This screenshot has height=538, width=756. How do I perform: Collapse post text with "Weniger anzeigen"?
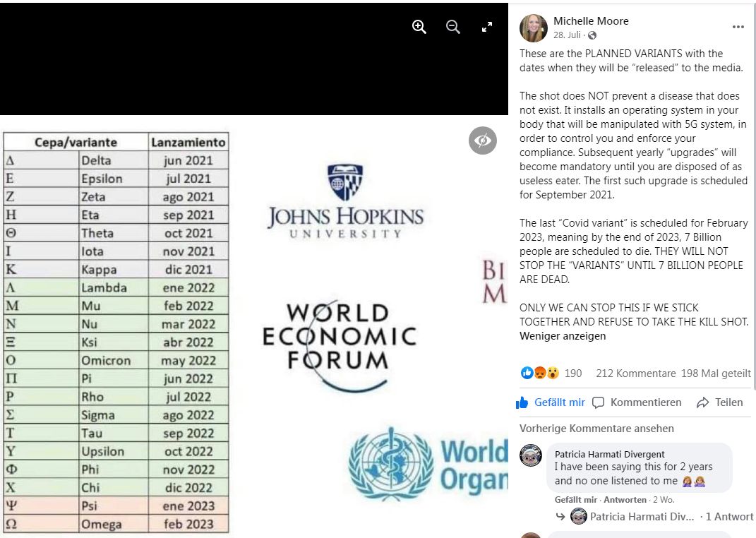[563, 336]
